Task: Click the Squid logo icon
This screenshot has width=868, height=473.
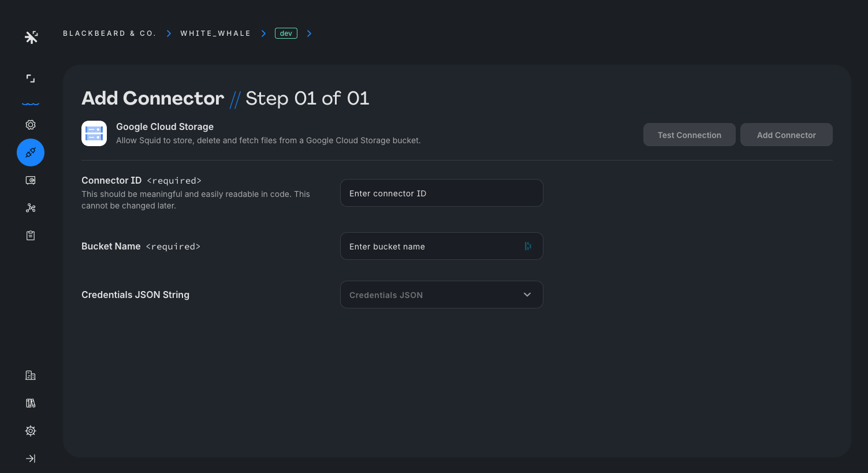Action: (x=31, y=38)
